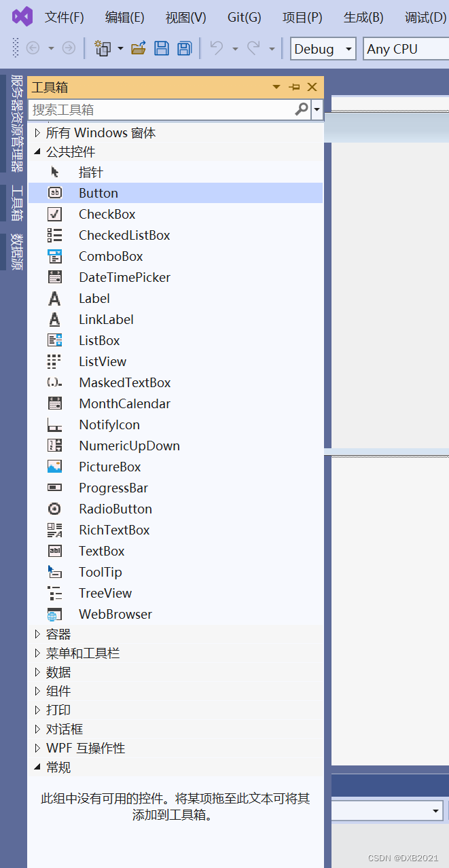
Task: Click the Navigate Forward icon
Action: (69, 48)
